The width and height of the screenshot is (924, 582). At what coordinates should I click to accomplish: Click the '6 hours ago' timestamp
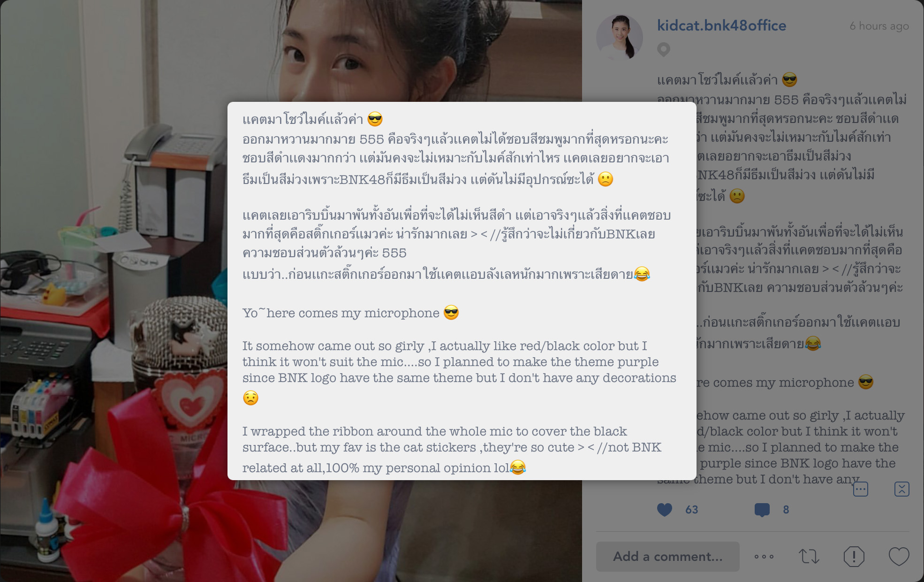click(879, 26)
